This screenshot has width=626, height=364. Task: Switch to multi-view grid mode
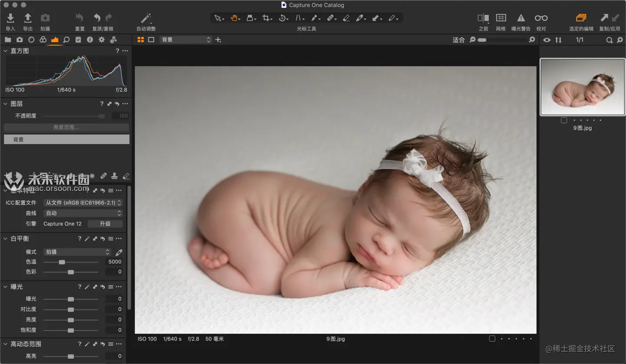(141, 39)
